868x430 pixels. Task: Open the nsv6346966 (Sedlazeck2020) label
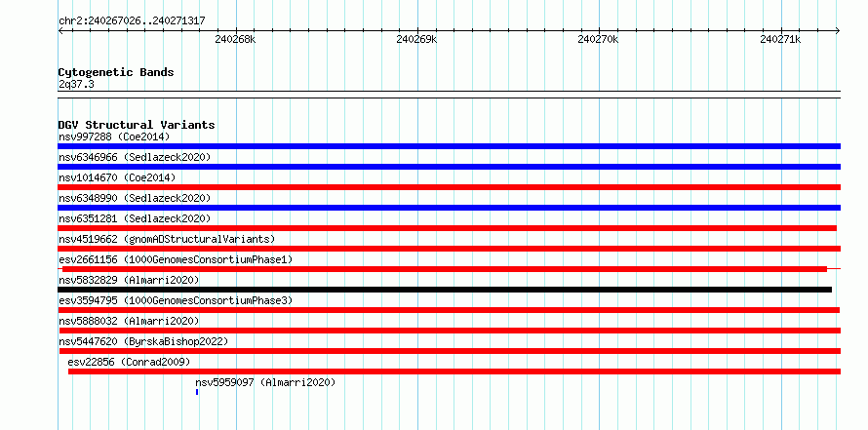click(135, 157)
